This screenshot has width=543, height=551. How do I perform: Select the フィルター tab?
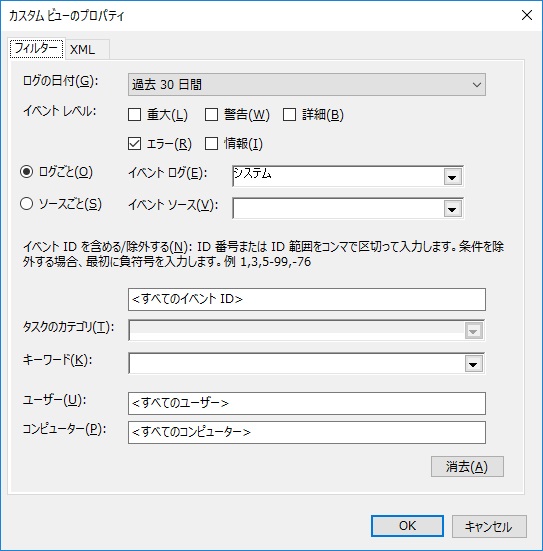tap(37, 48)
